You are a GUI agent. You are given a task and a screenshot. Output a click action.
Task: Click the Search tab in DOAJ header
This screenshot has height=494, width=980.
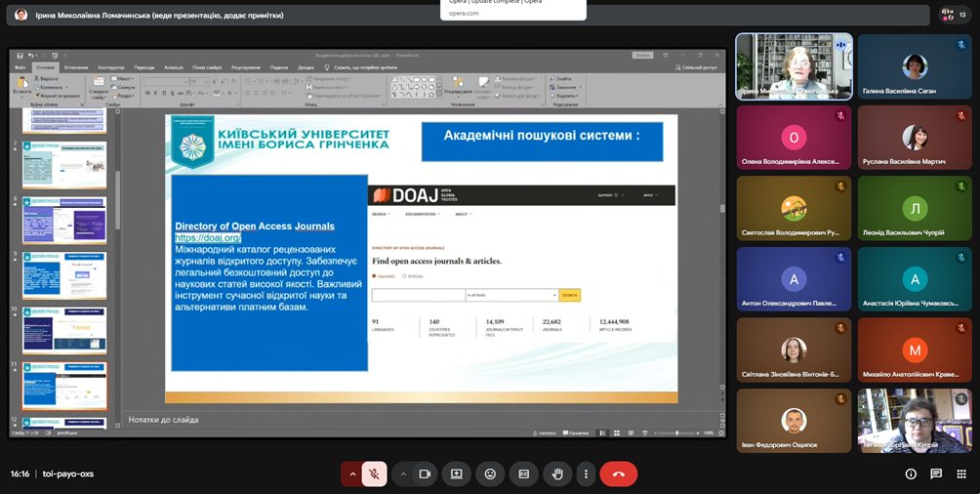coord(380,213)
